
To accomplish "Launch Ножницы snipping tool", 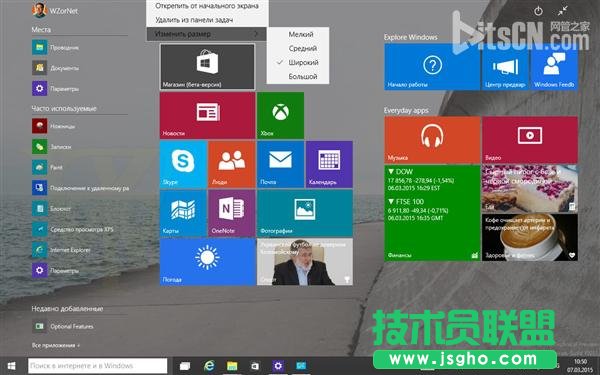I will 54,126.
